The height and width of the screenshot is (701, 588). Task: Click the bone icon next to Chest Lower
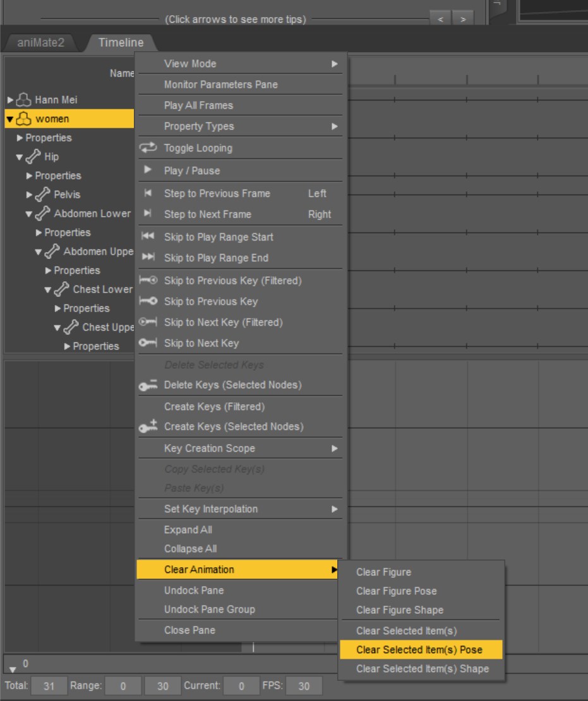click(62, 289)
